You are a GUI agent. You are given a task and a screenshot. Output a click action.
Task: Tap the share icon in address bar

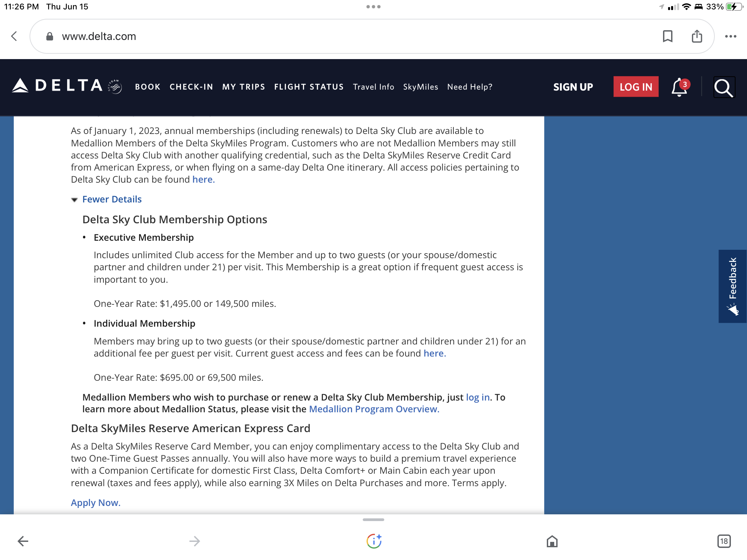point(697,36)
